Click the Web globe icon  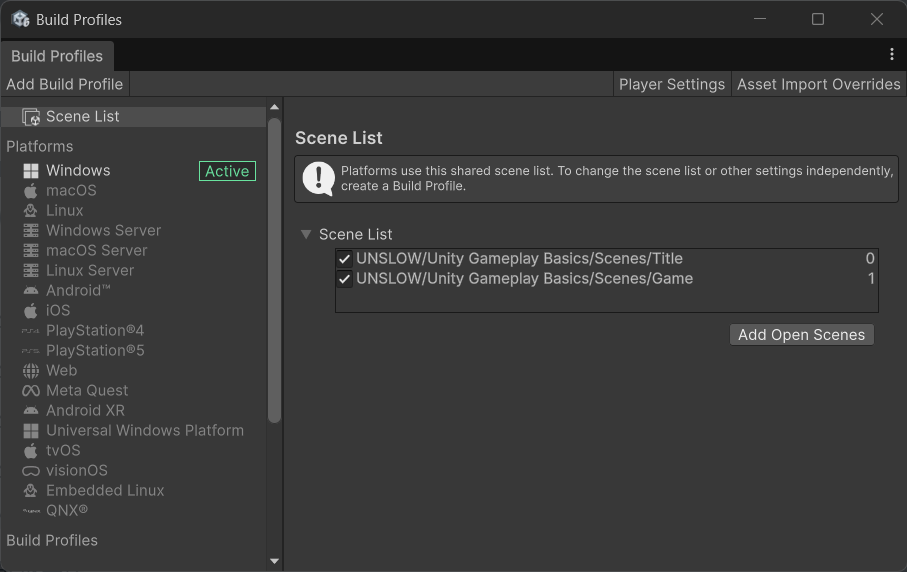click(x=31, y=371)
